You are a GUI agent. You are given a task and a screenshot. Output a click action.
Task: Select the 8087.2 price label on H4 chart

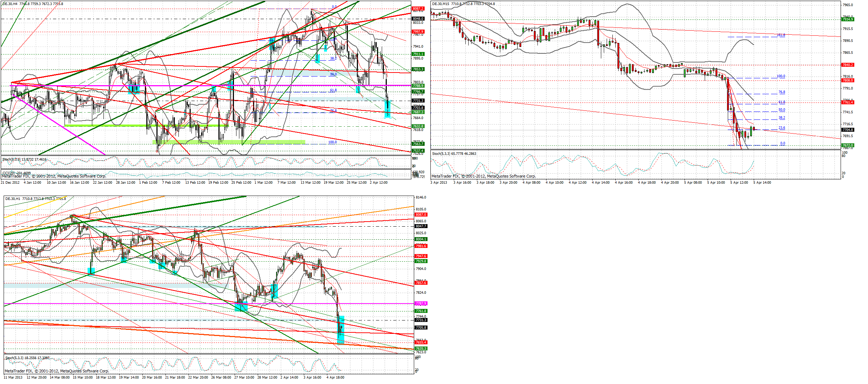click(418, 8)
